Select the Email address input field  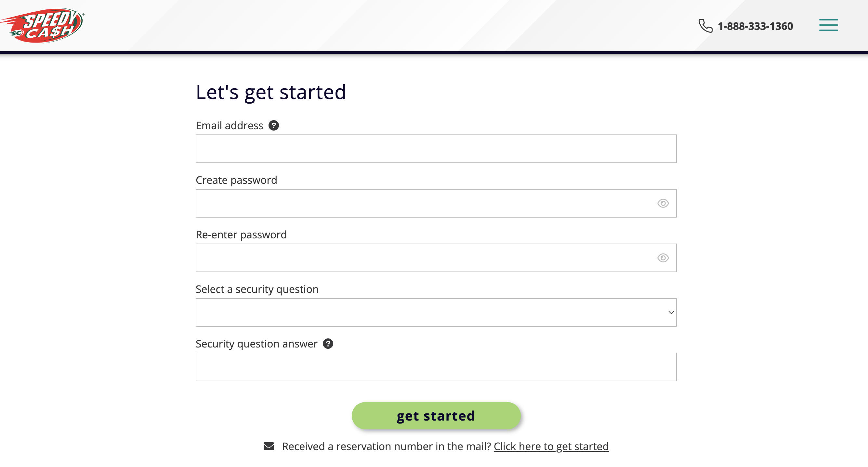pos(436,148)
